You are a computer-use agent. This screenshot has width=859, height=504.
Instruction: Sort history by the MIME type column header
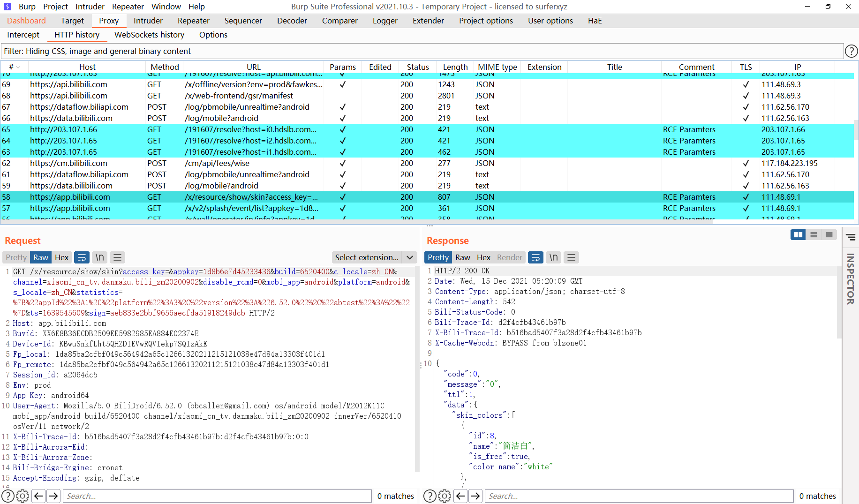(497, 67)
